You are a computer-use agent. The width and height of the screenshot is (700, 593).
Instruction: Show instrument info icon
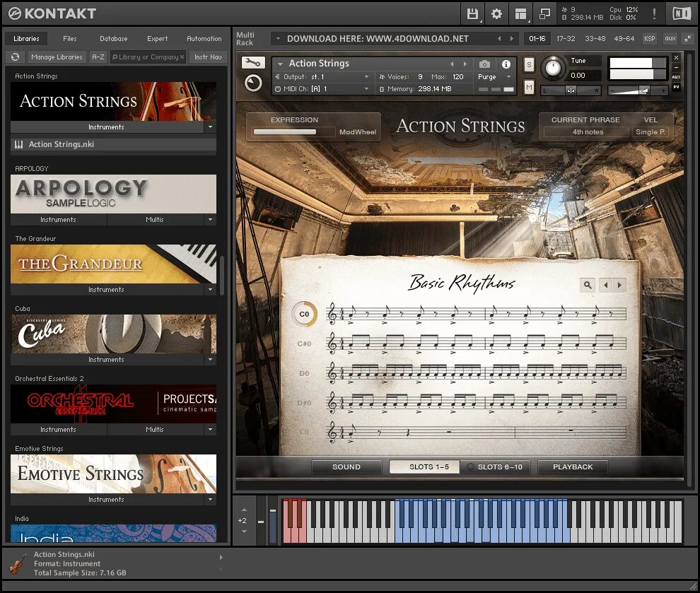click(506, 64)
